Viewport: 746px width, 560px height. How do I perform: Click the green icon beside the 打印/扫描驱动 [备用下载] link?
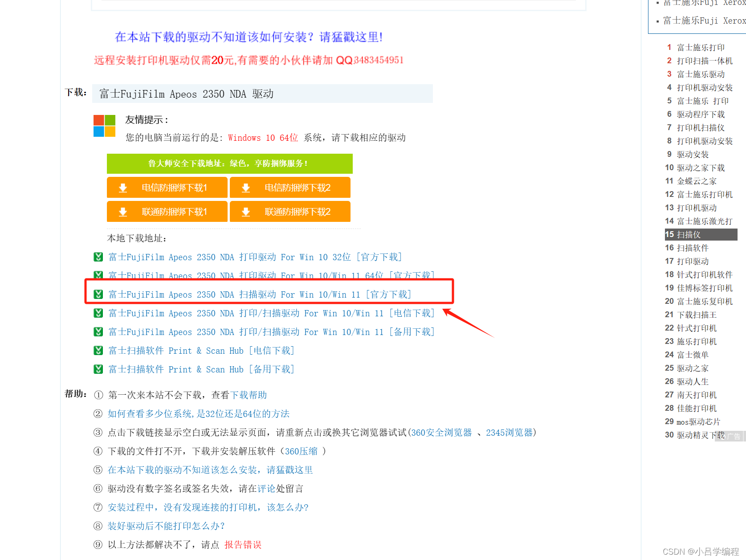(x=98, y=332)
